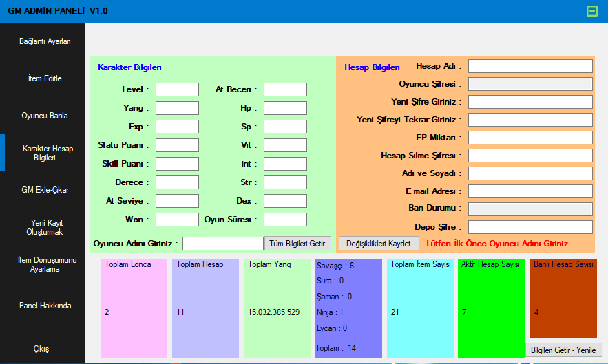Click the Yeni Şifre Giriniz field
Viewport: 608px width, 364px height.
[530, 102]
